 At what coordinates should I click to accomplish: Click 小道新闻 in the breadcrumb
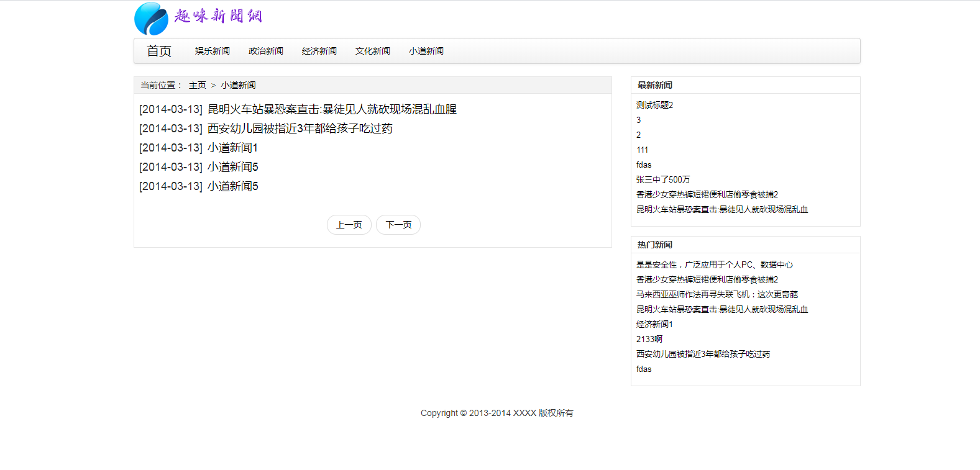(x=239, y=85)
